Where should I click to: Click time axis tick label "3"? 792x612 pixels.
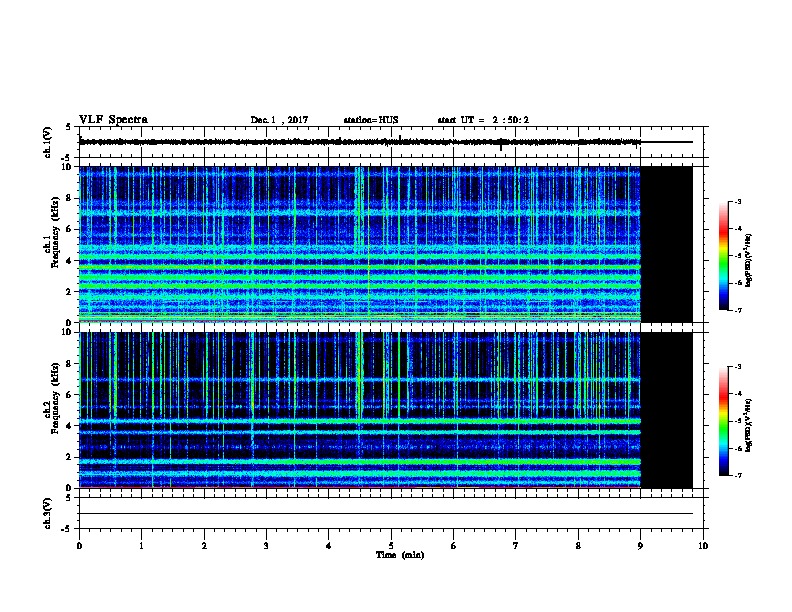(x=266, y=545)
